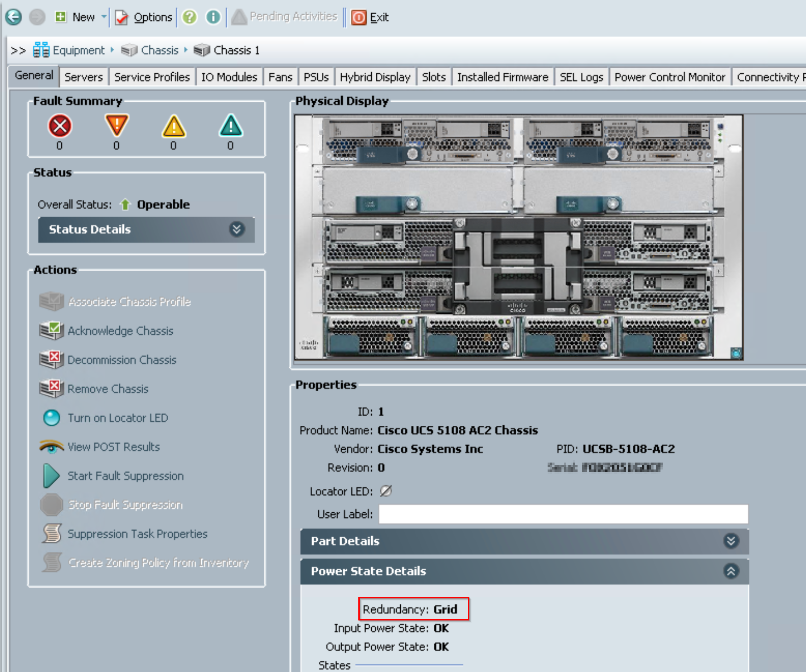Click the green New plus icon
The width and height of the screenshot is (806, 672).
(60, 17)
